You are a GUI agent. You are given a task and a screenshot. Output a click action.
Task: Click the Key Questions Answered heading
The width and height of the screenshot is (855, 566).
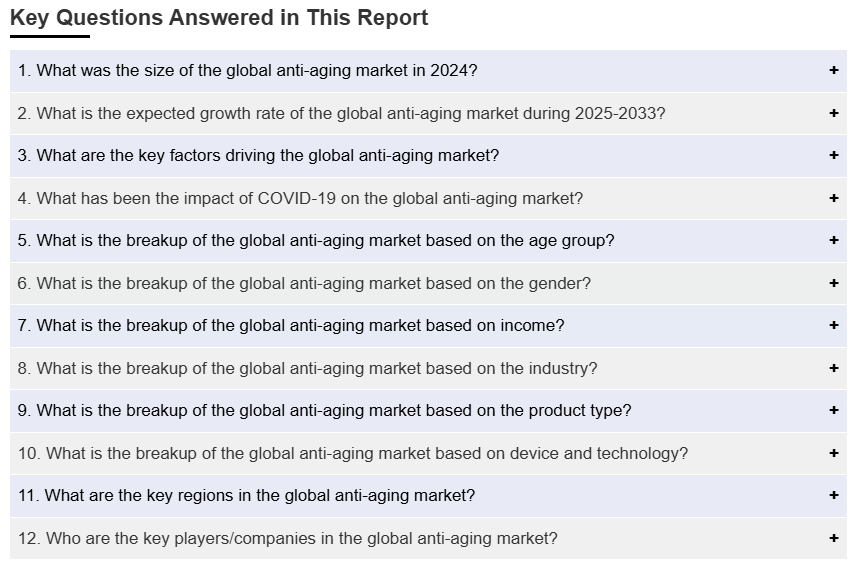click(219, 18)
